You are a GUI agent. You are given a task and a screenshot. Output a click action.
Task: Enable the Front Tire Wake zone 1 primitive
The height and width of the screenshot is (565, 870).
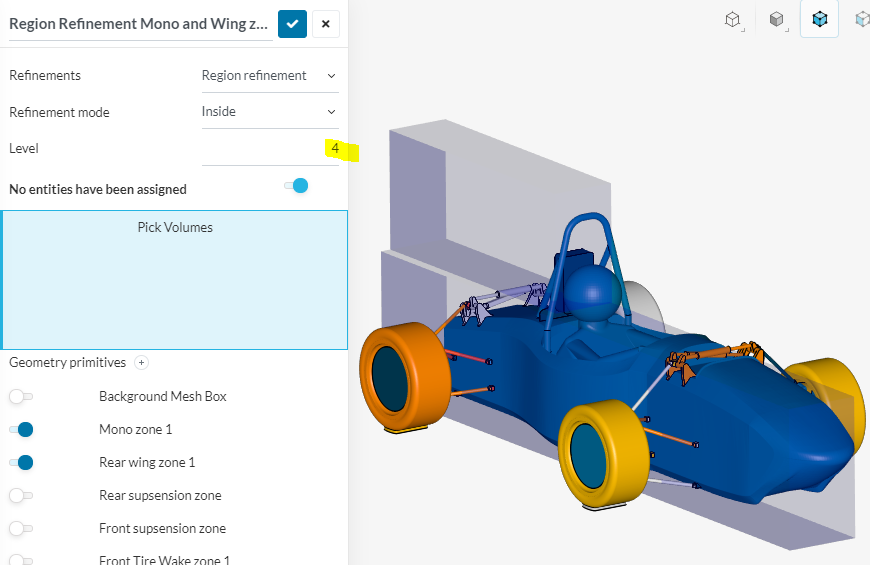coord(21,559)
